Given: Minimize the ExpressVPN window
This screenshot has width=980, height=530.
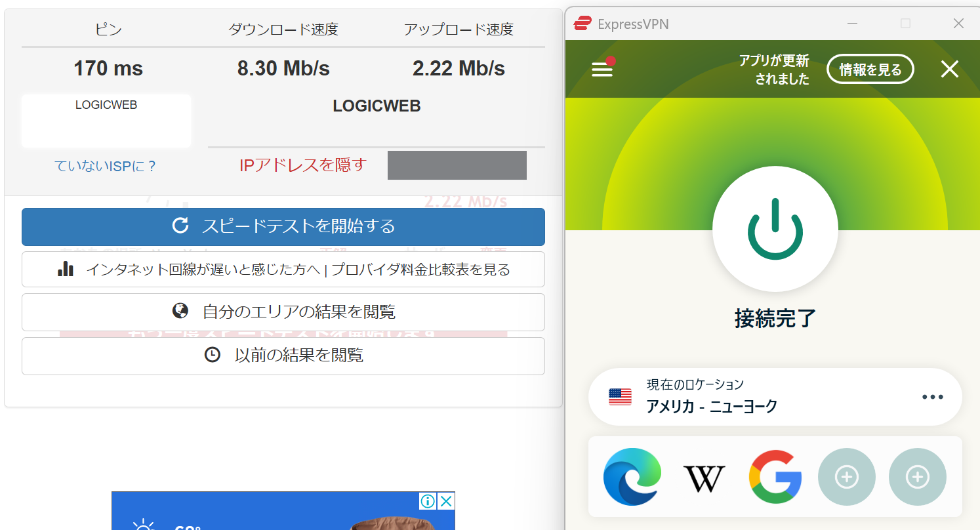Looking at the screenshot, I should (852, 24).
